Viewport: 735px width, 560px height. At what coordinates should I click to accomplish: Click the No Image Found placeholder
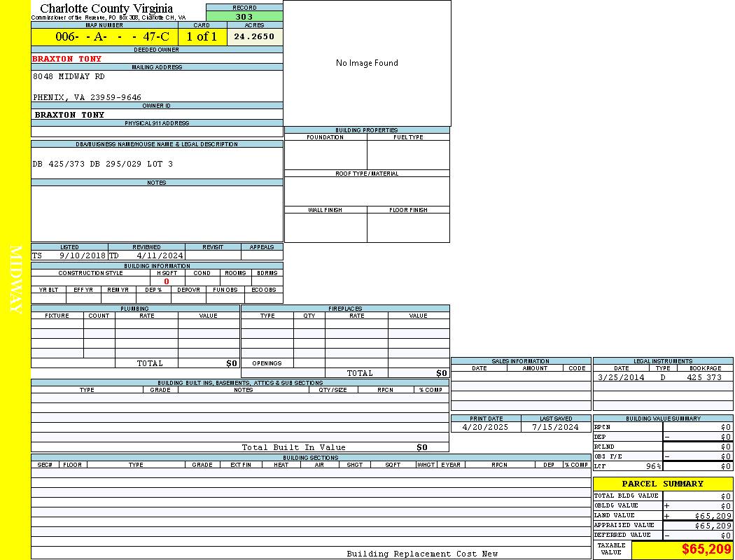pyautogui.click(x=367, y=63)
